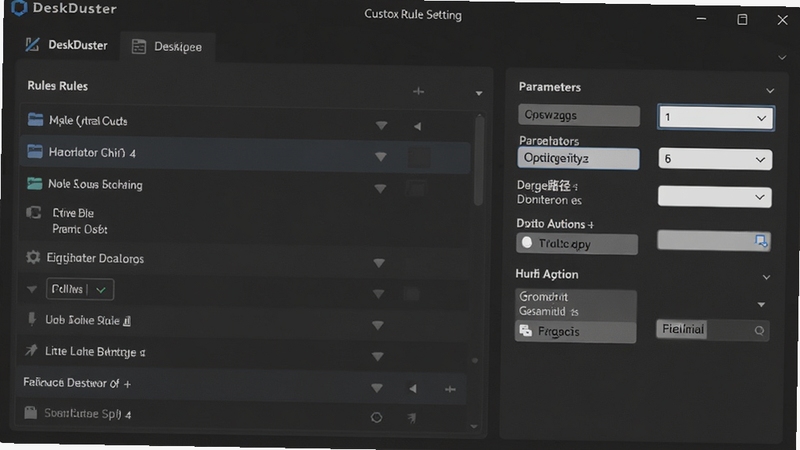This screenshot has height=450, width=800.
Task: Expand the Eigtjhater Doaloros row triangle
Action: 379,263
